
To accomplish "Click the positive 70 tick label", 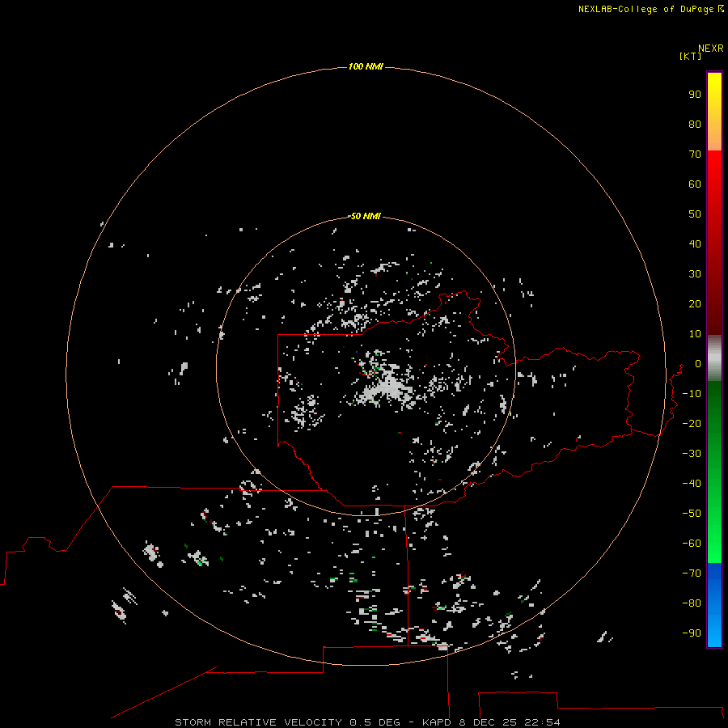I will (695, 154).
